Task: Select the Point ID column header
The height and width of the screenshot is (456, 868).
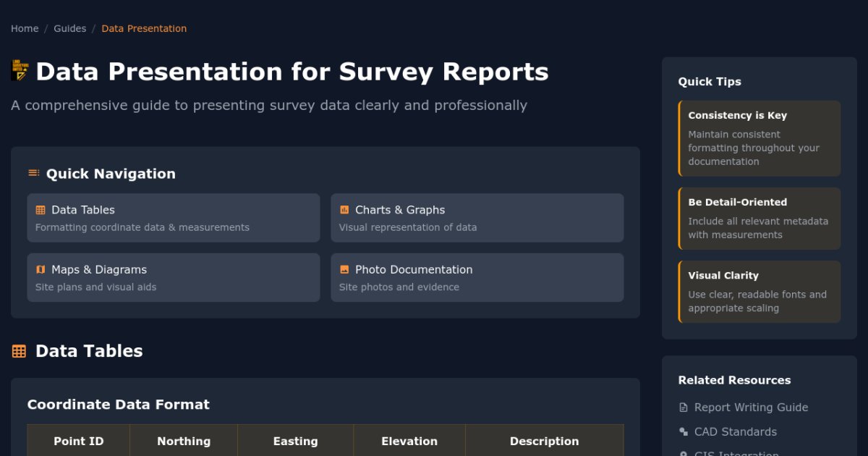Action: click(x=78, y=441)
